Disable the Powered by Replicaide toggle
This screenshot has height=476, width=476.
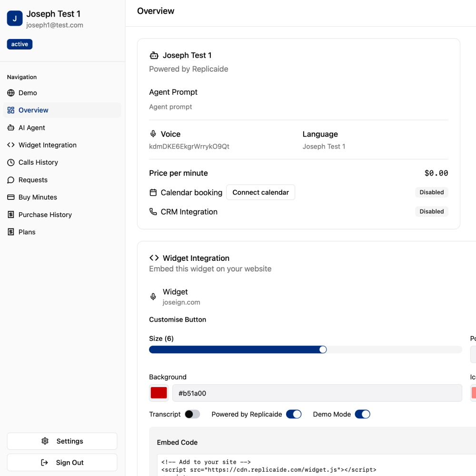(294, 414)
